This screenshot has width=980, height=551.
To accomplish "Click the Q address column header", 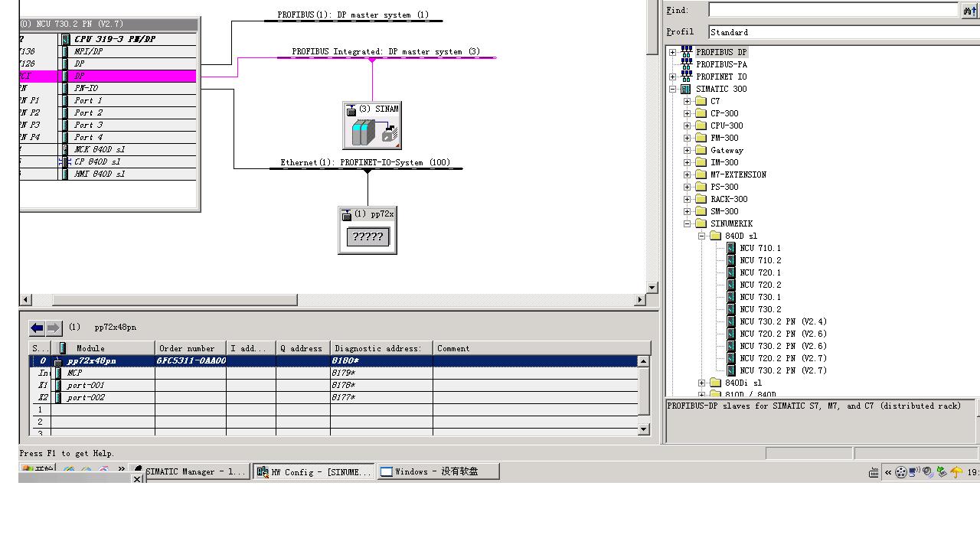I will [303, 348].
